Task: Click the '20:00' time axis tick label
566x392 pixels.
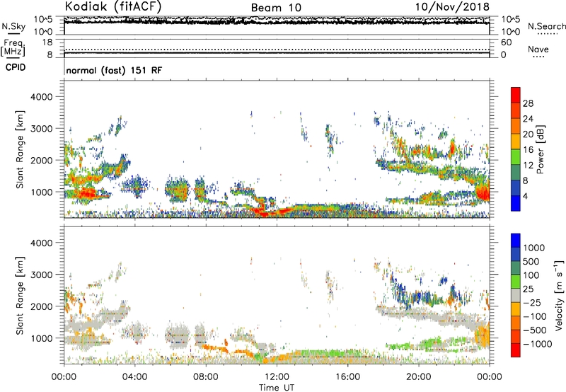Action: (419, 377)
